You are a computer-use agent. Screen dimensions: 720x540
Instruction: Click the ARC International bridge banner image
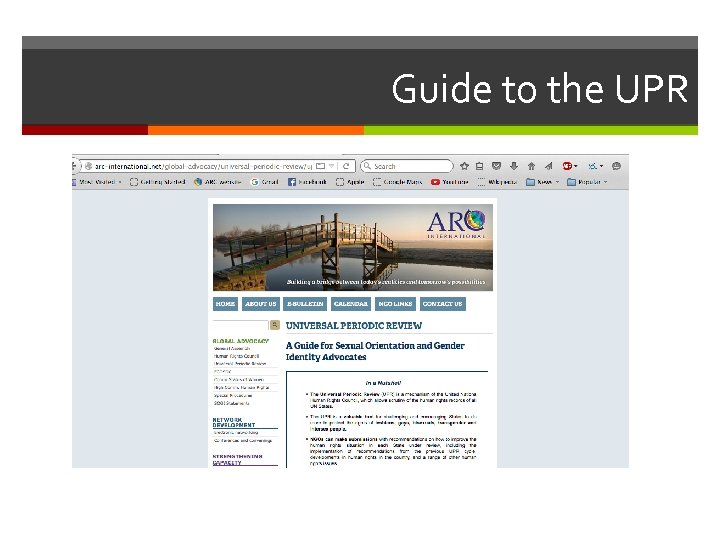pos(353,248)
